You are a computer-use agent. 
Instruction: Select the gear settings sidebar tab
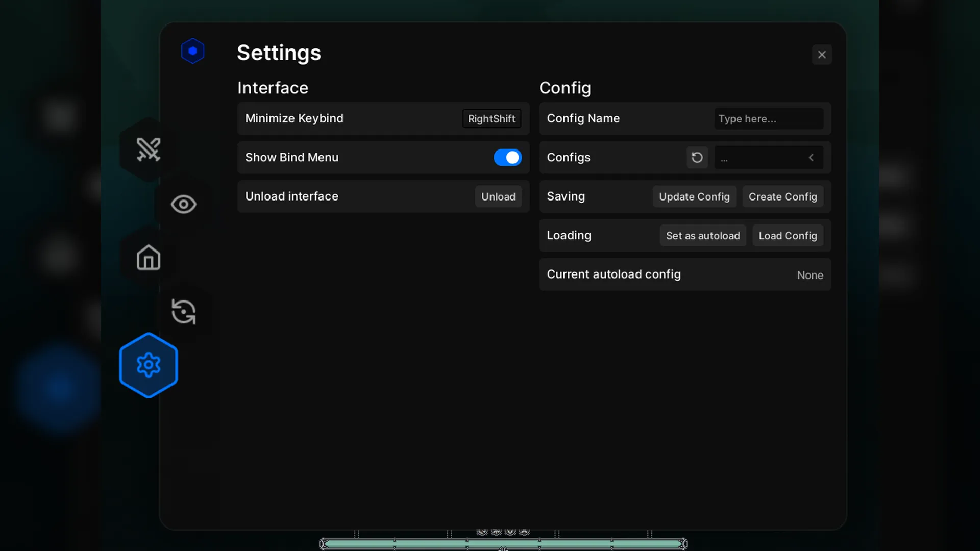[x=149, y=365]
